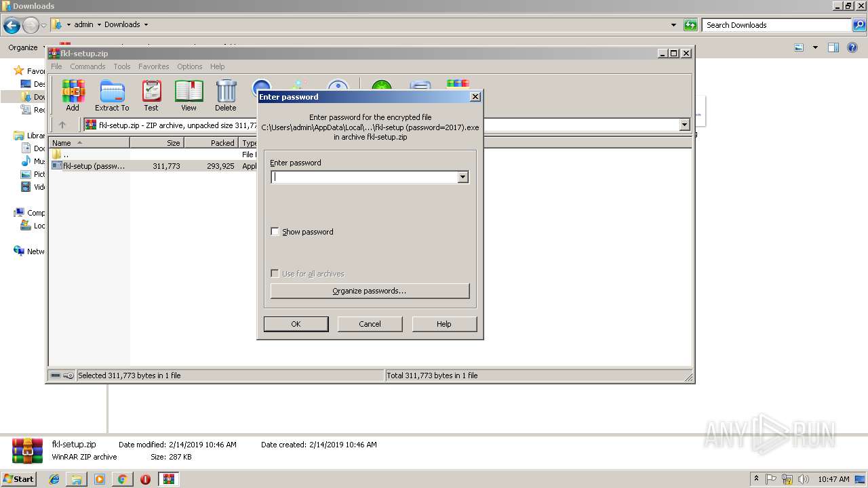This screenshot has width=868, height=488.
Task: Click the Explorer Forward navigation button
Action: [31, 25]
